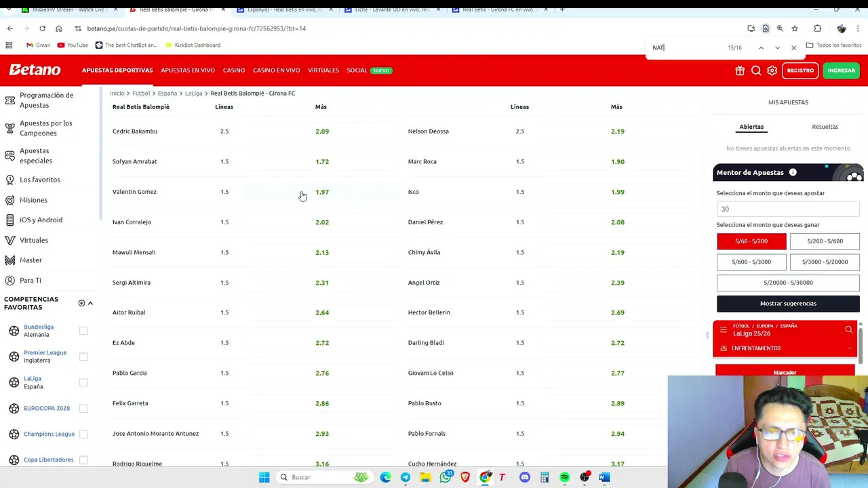
Task: Toggle the Copa Libertadores favorite checkbox
Action: point(83,460)
